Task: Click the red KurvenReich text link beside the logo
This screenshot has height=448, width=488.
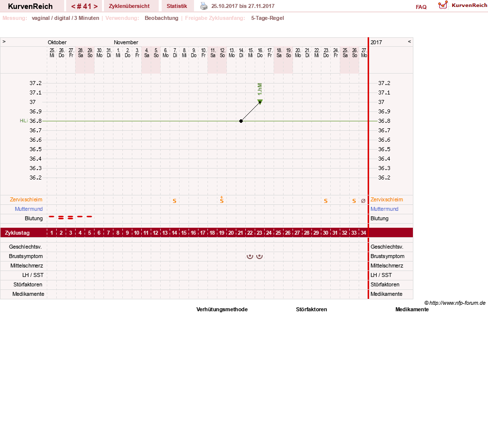Action: click(x=469, y=5)
